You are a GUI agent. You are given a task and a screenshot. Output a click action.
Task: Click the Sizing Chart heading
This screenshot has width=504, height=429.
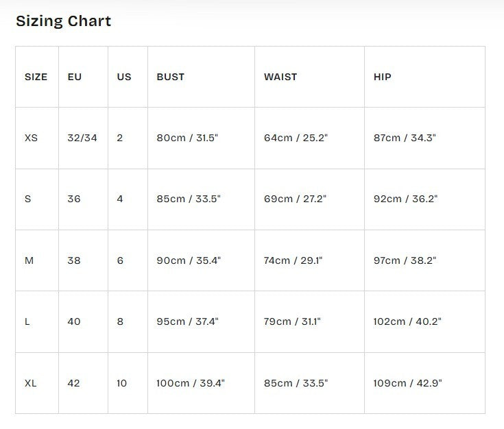point(63,21)
